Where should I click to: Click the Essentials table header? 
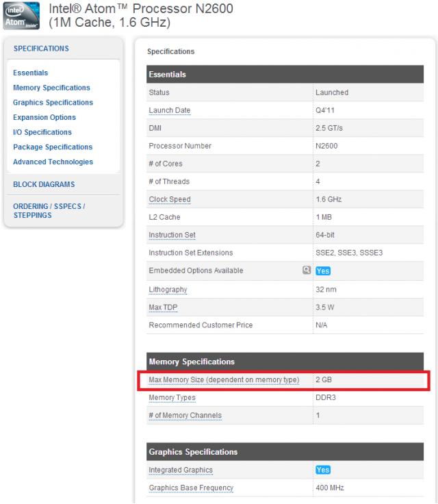pos(285,74)
